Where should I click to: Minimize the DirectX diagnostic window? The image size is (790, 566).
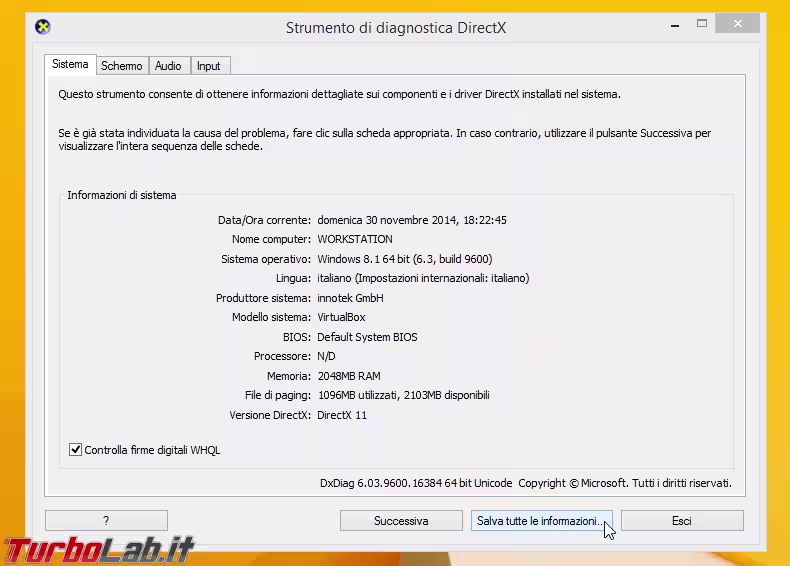(675, 24)
